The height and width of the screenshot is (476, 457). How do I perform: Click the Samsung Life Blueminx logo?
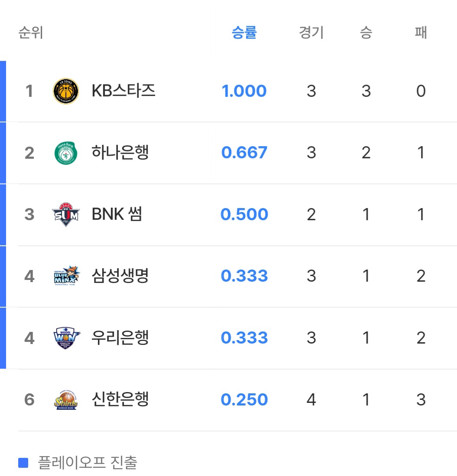pyautogui.click(x=65, y=276)
